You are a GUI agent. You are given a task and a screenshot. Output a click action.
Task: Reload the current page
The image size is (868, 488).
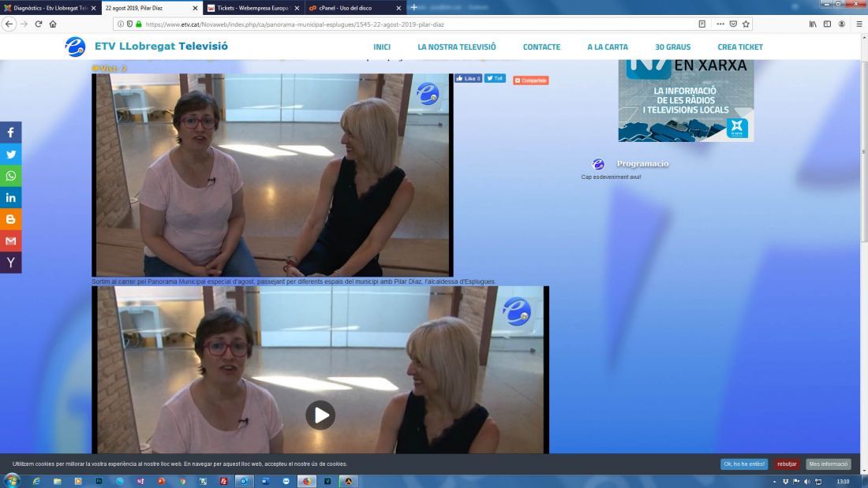pyautogui.click(x=38, y=24)
